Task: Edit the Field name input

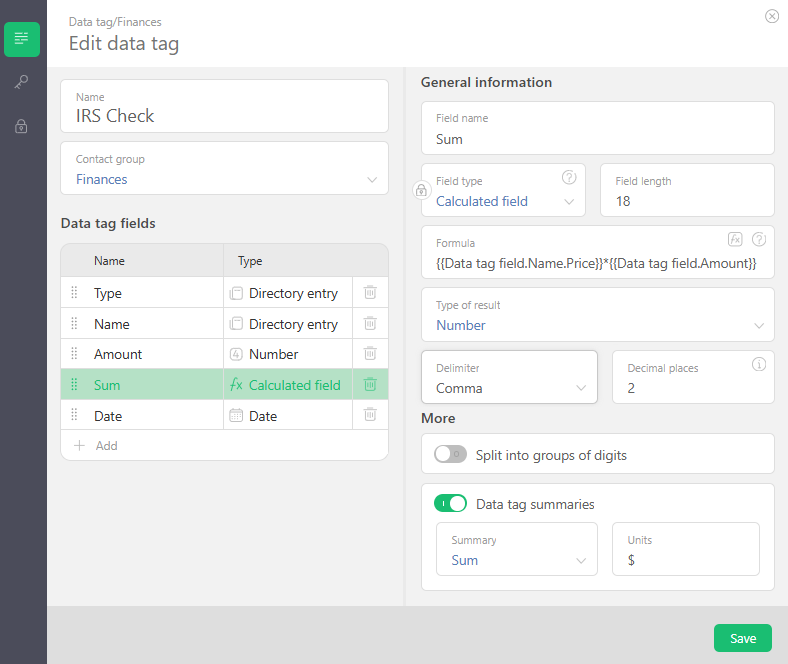Action: tap(598, 128)
